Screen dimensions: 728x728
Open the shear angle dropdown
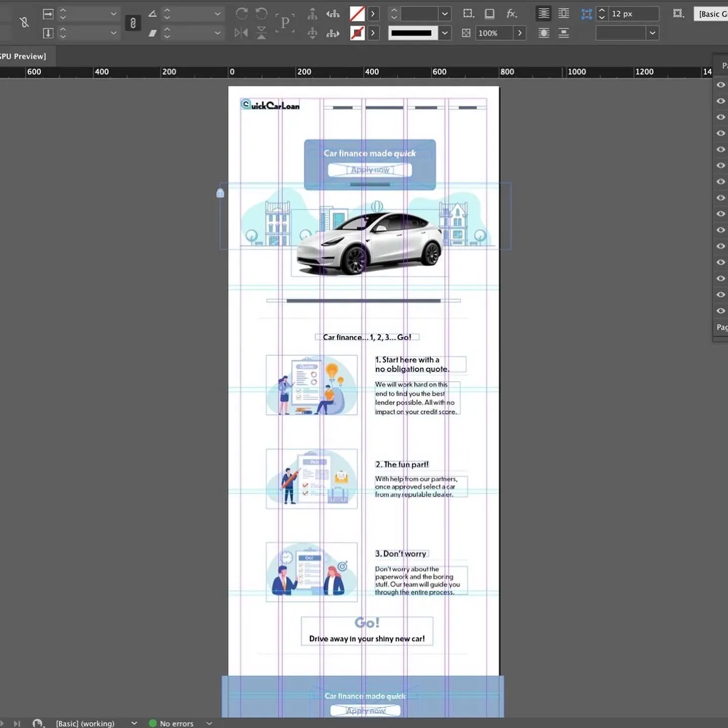click(217, 33)
